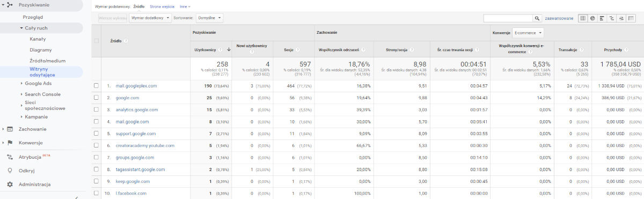Check the support.google.com row checkbox
The width and height of the screenshot is (644, 199).
pos(97,134)
